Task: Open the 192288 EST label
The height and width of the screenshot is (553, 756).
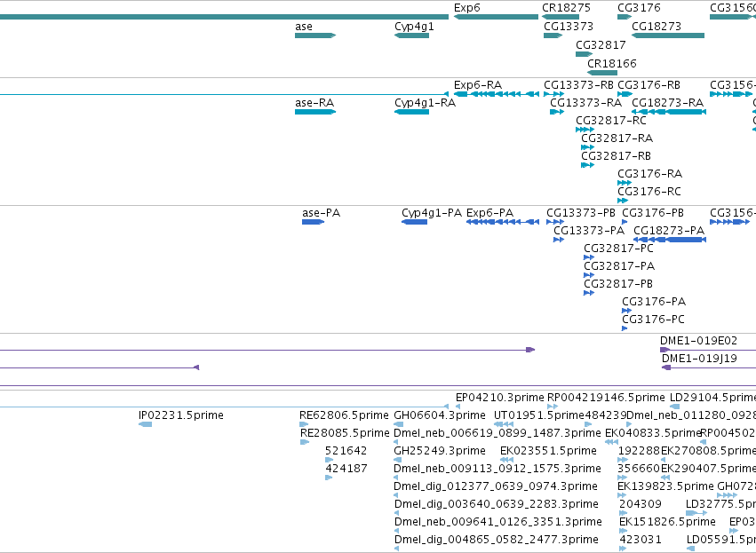Action: click(639, 451)
